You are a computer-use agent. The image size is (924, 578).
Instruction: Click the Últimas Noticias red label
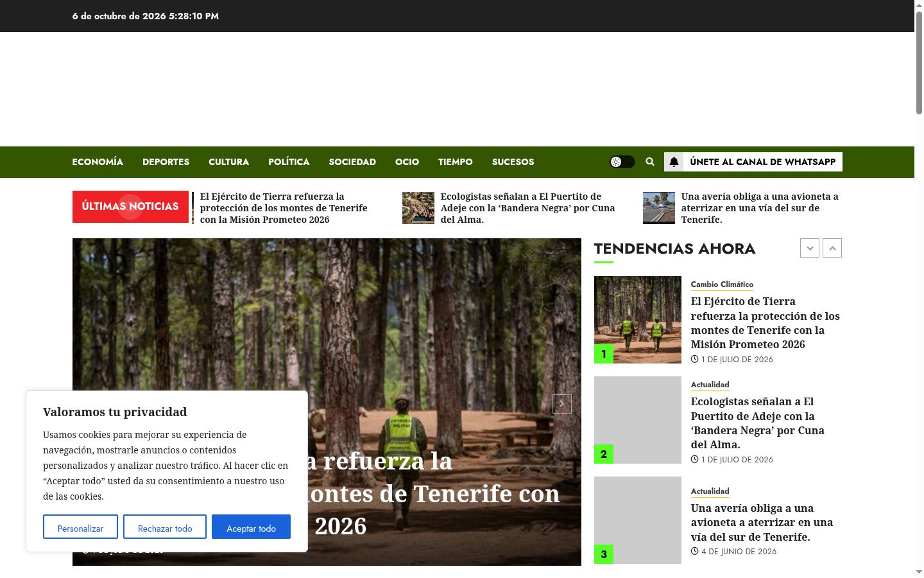pyautogui.click(x=130, y=207)
